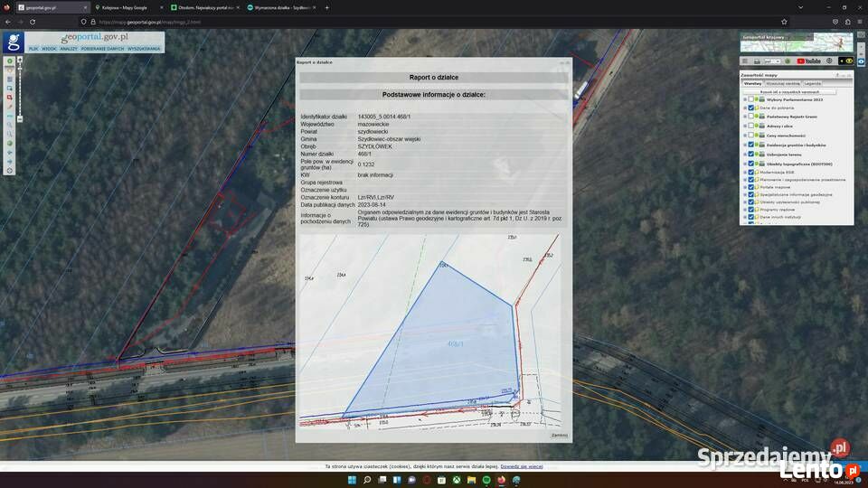Click the full extent globe tool
868x488 pixels.
[x=9, y=144]
